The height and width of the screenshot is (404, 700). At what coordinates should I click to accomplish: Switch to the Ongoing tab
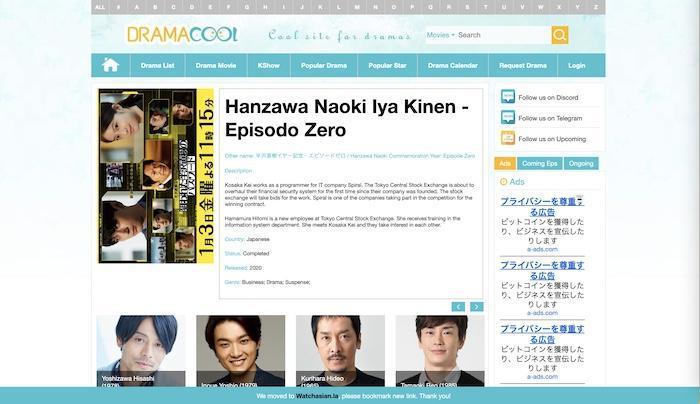pos(581,163)
